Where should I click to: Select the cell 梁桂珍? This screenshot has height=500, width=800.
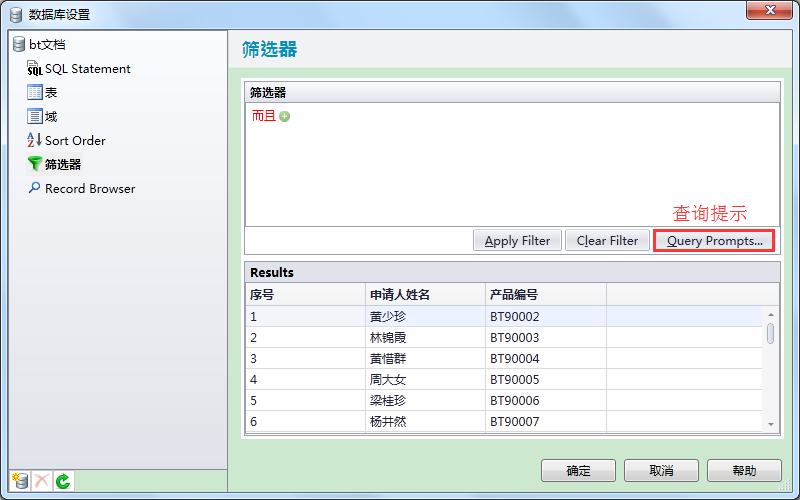[x=426, y=401]
